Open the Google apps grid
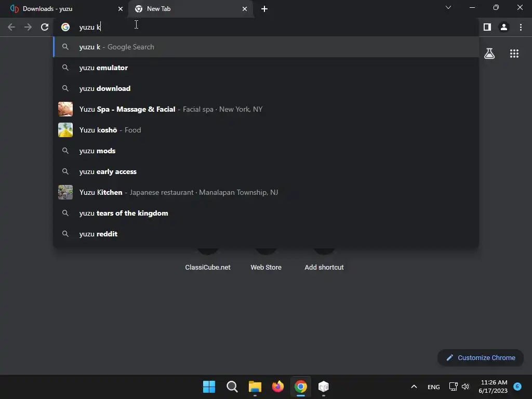Viewport: 532px width, 399px height. [514, 54]
